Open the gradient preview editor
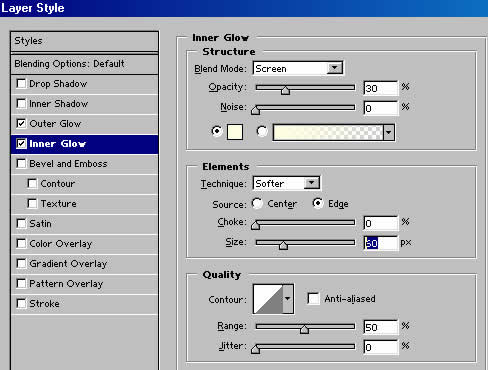 (328, 132)
